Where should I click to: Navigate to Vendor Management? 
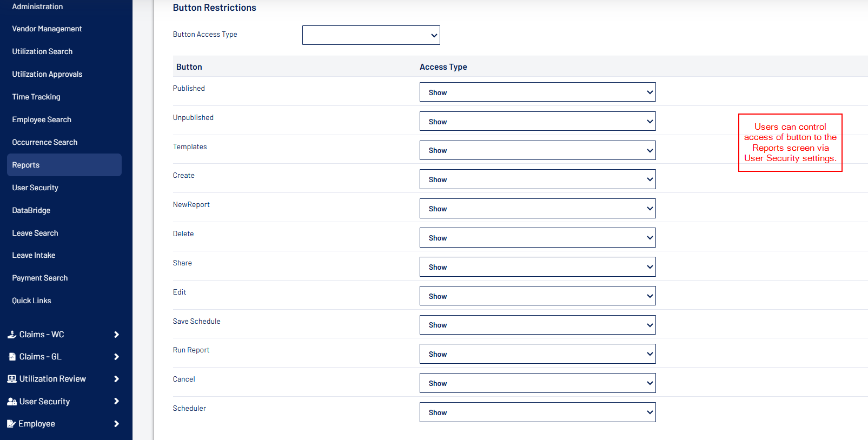[47, 29]
